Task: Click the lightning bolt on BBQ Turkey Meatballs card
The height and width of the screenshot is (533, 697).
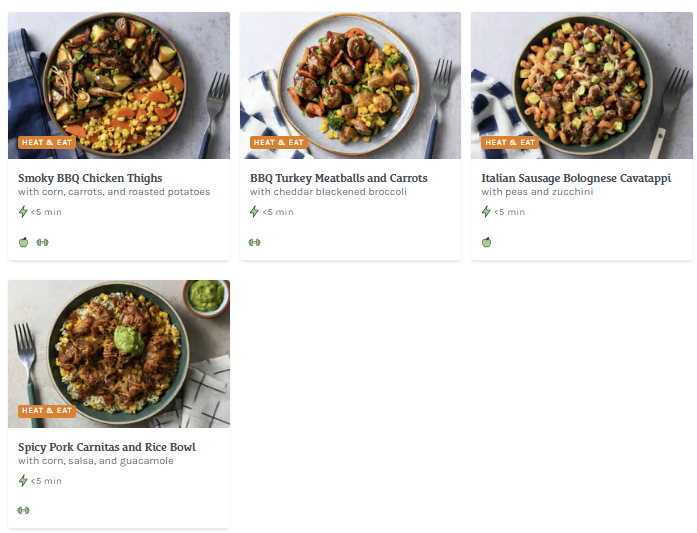Action: click(255, 212)
